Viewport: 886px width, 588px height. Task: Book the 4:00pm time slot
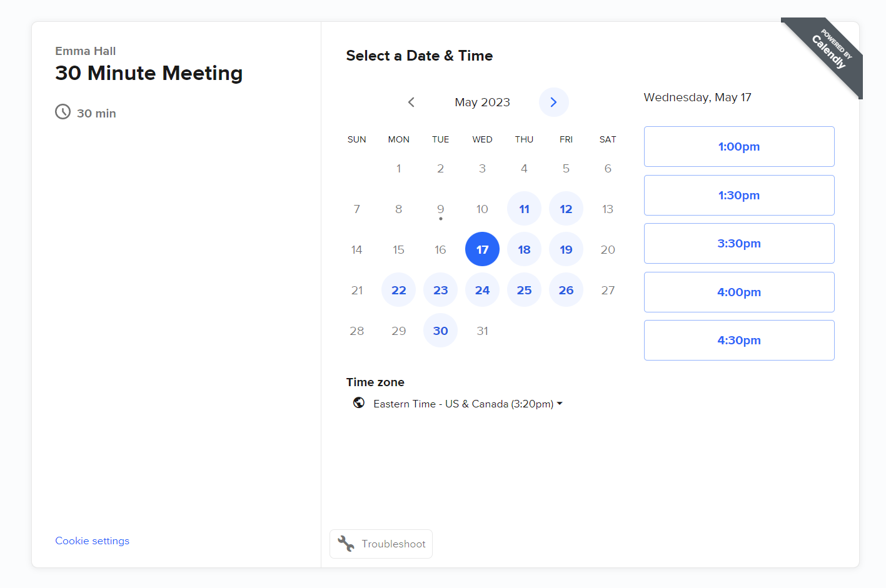click(x=738, y=292)
